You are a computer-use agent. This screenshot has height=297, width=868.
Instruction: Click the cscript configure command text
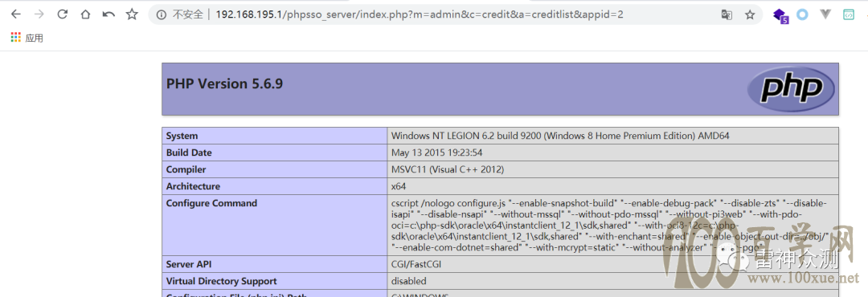(609, 225)
